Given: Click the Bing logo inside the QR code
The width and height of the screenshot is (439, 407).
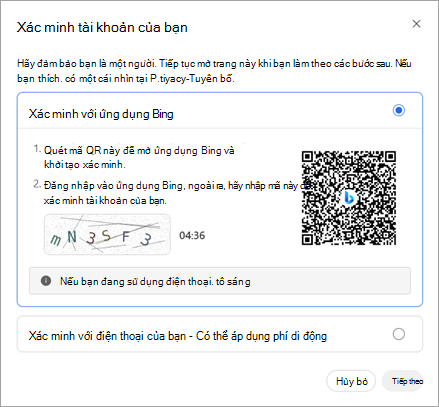Looking at the screenshot, I should pyautogui.click(x=349, y=197).
